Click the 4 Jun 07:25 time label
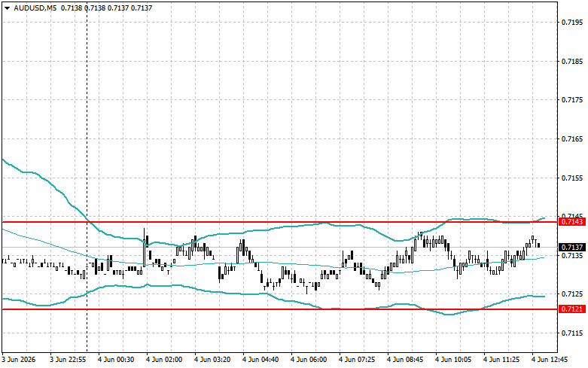 click(357, 360)
